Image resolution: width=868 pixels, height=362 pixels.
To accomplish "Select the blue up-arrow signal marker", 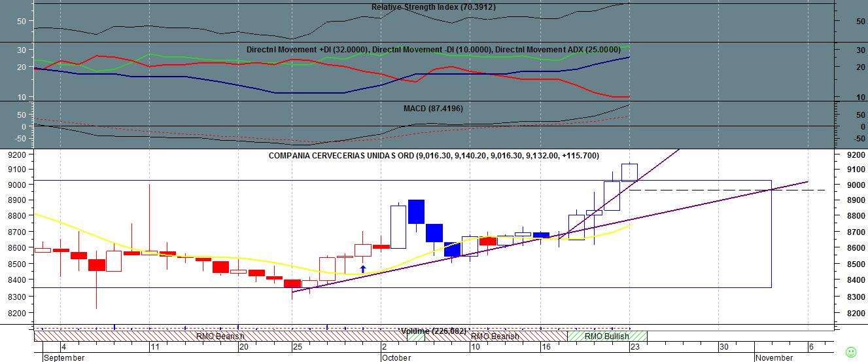I will pyautogui.click(x=363, y=269).
